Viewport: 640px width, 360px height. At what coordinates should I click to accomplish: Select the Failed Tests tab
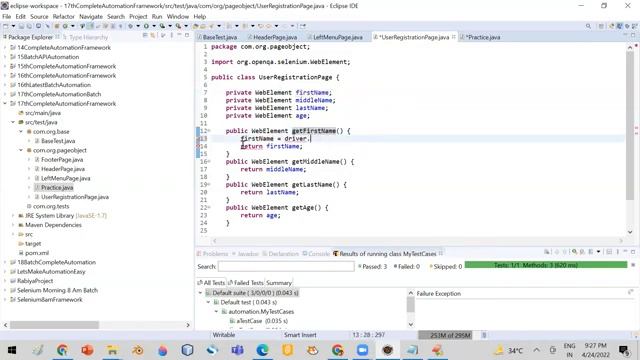coord(245,282)
